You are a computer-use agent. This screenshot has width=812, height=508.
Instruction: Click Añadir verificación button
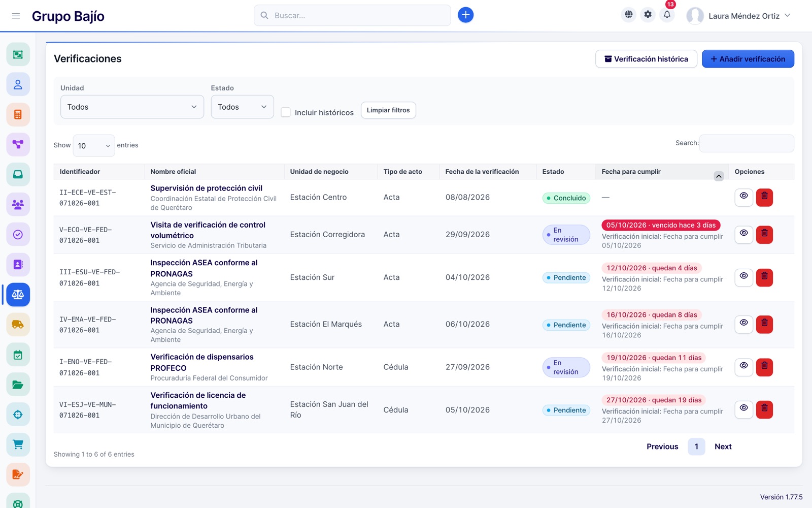[748, 59]
